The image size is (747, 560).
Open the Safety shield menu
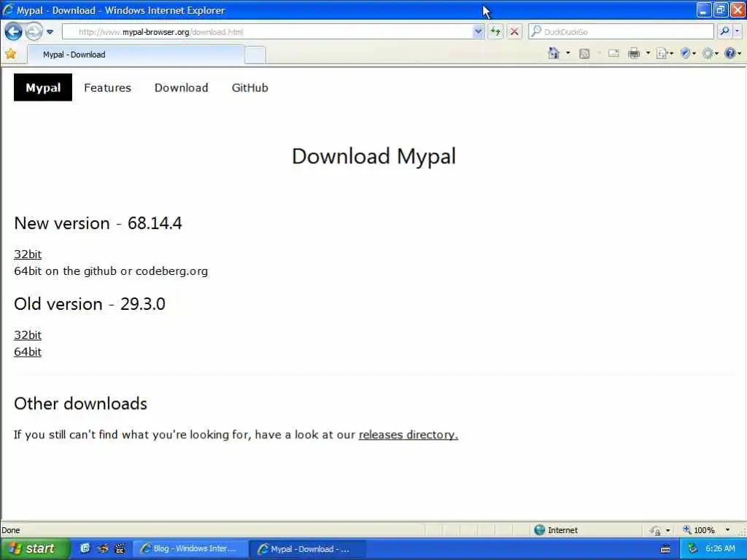(688, 54)
